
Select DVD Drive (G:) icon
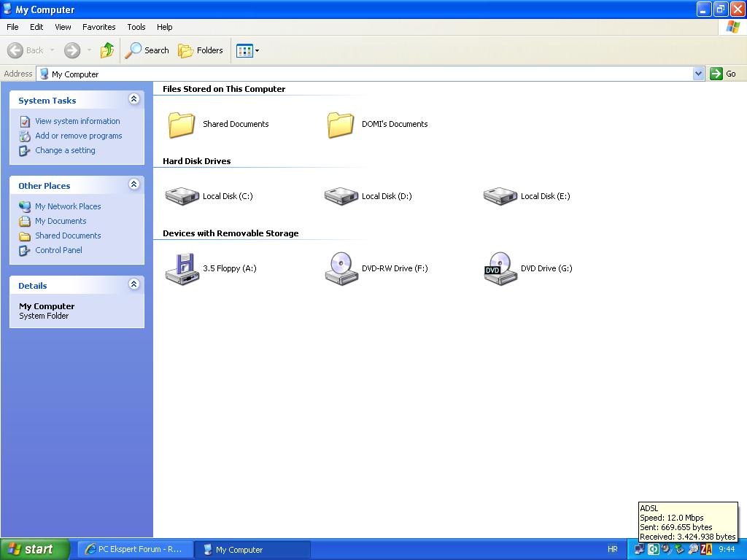pos(500,268)
